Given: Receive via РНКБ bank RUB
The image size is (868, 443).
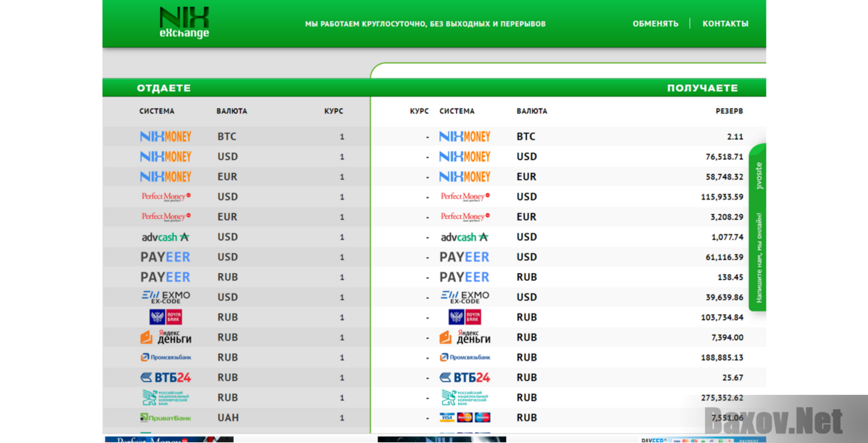Looking at the screenshot, I should click(x=569, y=398).
